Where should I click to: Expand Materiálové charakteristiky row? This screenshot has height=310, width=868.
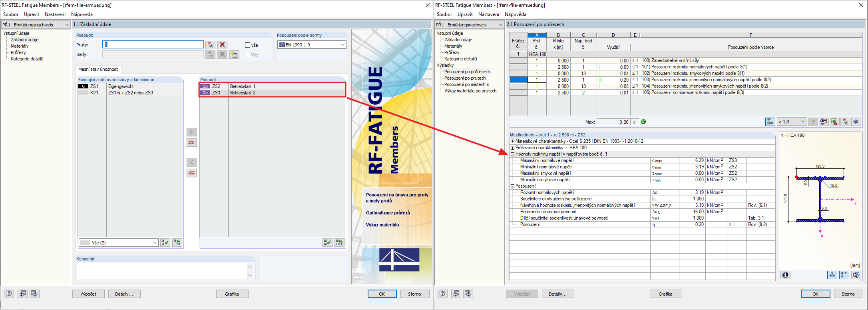tap(512, 141)
